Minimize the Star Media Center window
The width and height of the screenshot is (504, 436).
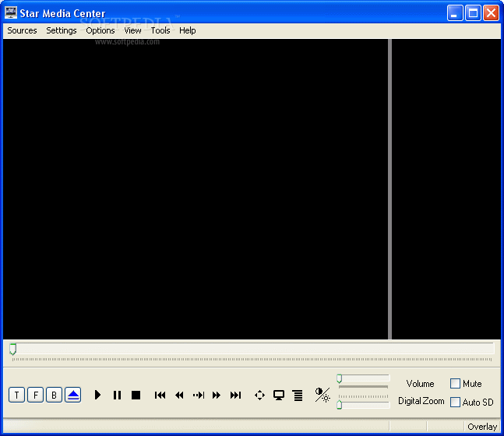coord(455,13)
